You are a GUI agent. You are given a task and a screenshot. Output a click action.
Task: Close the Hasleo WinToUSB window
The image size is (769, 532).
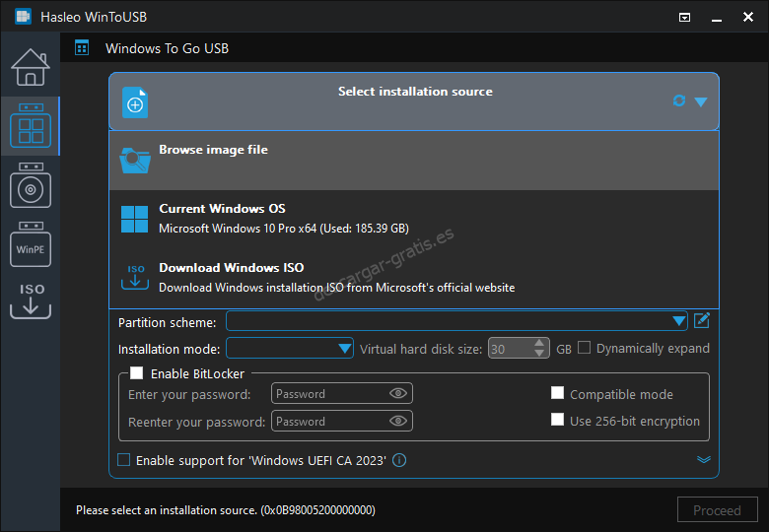pyautogui.click(x=748, y=17)
